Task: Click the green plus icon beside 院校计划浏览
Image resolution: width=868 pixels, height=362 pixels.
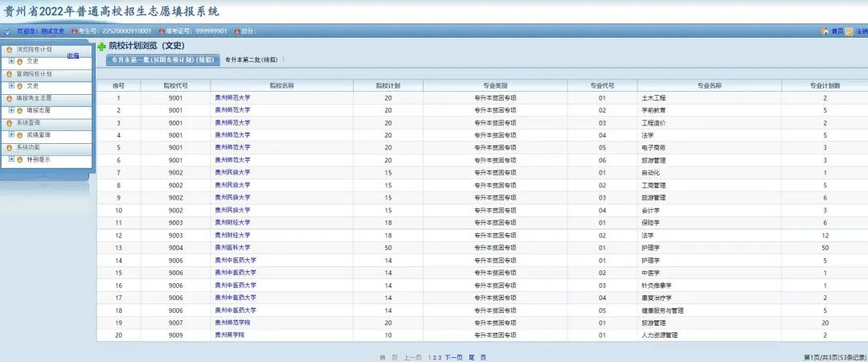Action: click(x=101, y=47)
